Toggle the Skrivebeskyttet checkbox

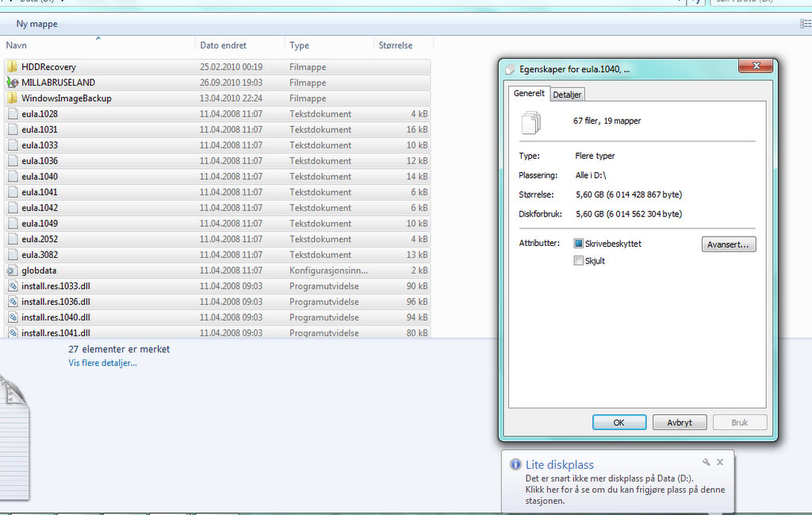[578, 244]
